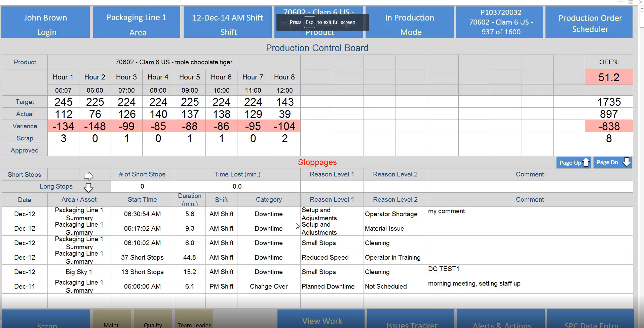This screenshot has width=644, height=328.
Task: Open the overflow menu in the title bar
Action: pyautogui.click(x=620, y=2)
